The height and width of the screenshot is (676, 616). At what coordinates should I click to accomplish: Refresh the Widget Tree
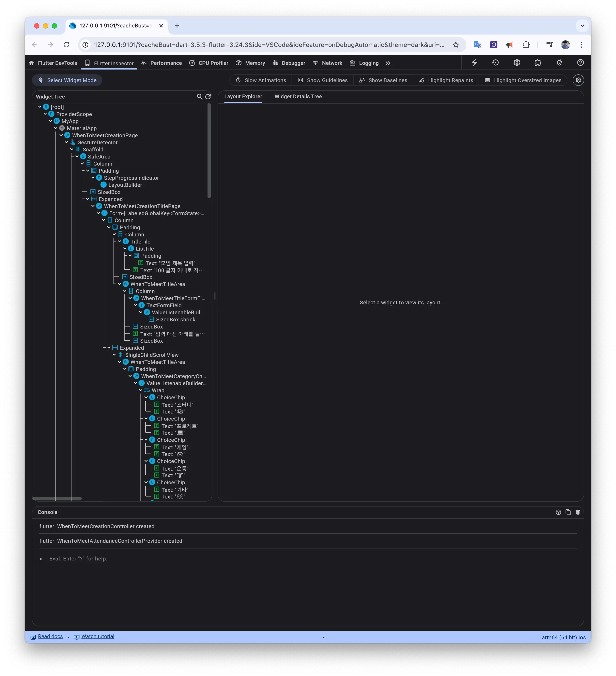[208, 97]
